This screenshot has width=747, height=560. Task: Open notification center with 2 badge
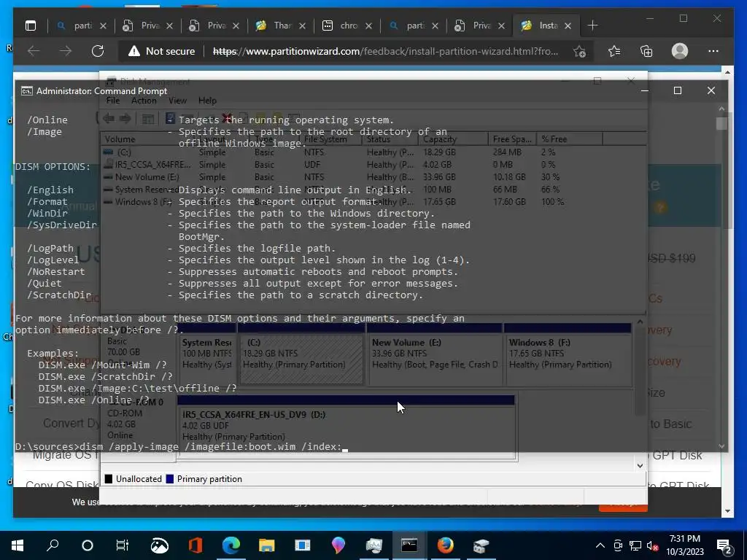click(x=724, y=546)
